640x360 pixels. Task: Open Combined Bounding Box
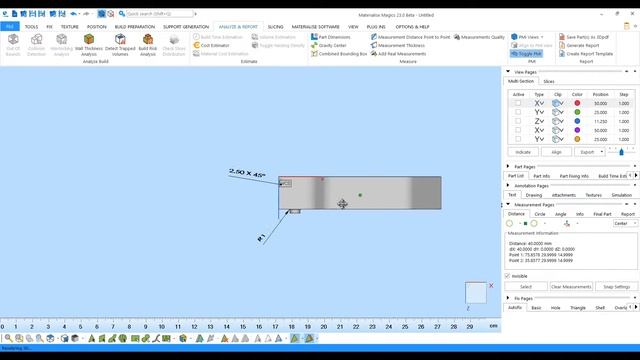point(339,54)
